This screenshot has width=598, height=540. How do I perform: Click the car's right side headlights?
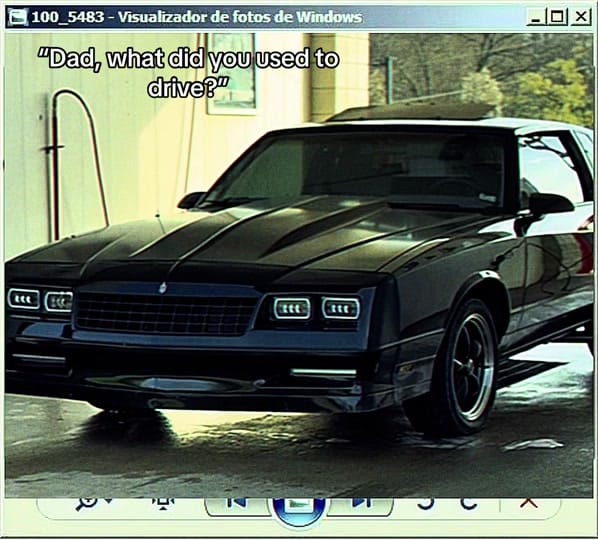[317, 308]
